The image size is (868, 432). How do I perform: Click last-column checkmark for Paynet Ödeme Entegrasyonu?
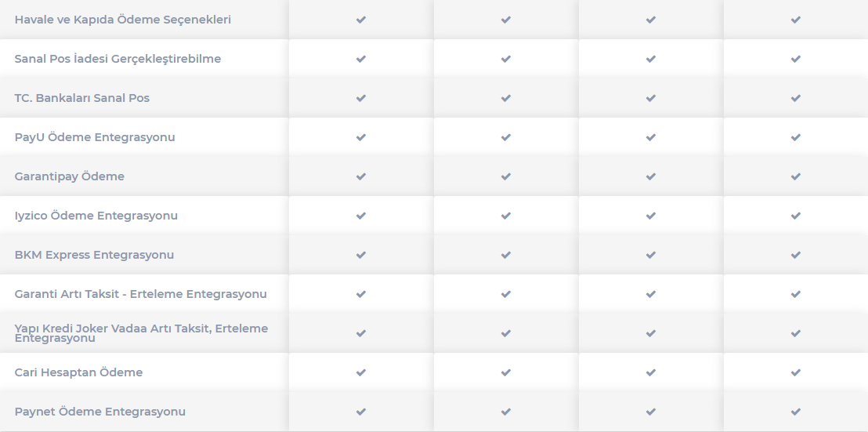click(x=796, y=412)
